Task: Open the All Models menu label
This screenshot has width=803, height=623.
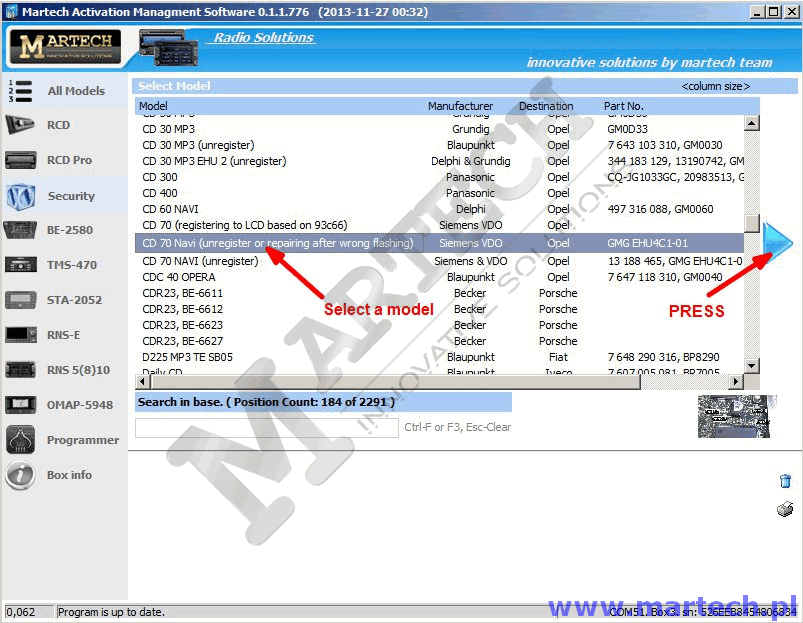Action: point(76,91)
